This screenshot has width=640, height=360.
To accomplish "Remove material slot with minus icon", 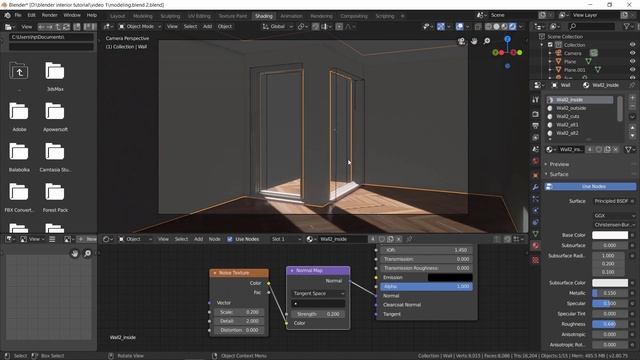I will (632, 106).
